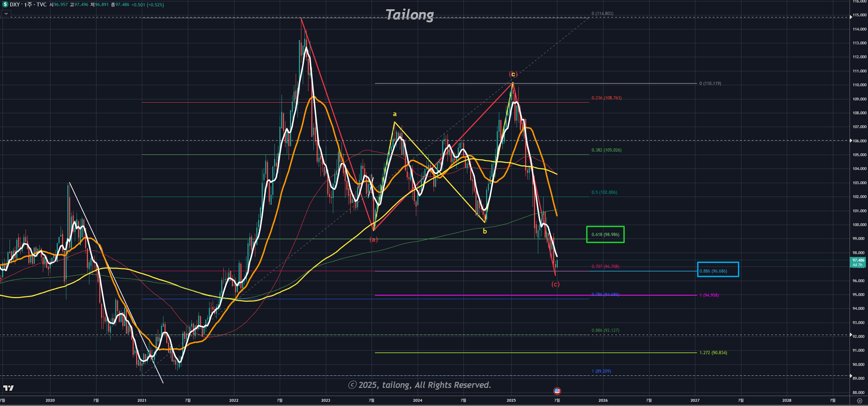Viewport: 868px width, 406px height.
Task: Expand the indicator legend chevron under DXY title
Action: pyautogui.click(x=6, y=13)
